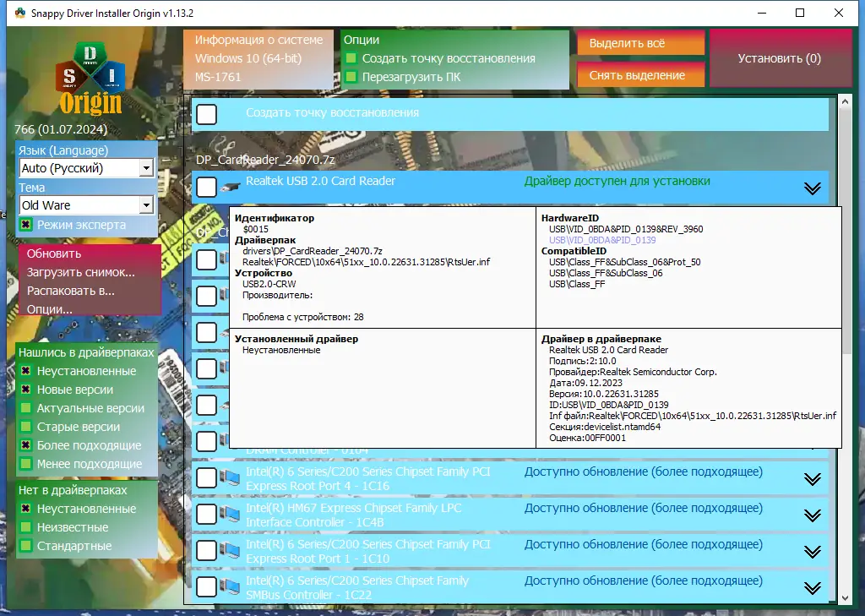
Task: Select checkbox for Root Port 4 - 1C16 driver
Action: click(206, 478)
